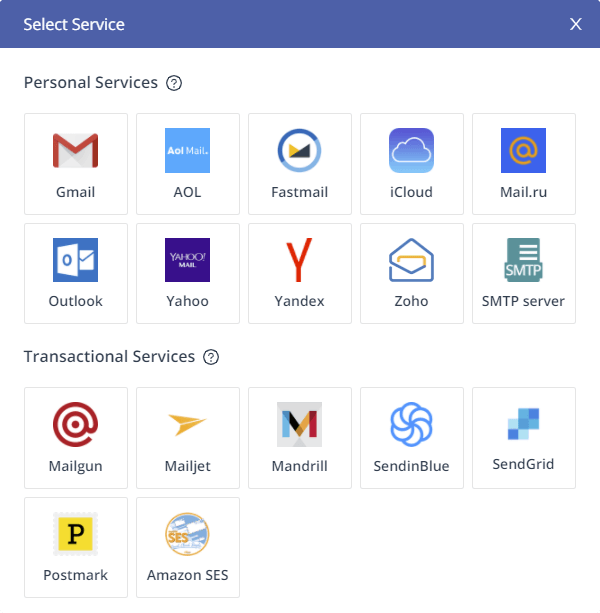The height and width of the screenshot is (613, 600).
Task: Select the SendinBlue service
Action: point(412,437)
